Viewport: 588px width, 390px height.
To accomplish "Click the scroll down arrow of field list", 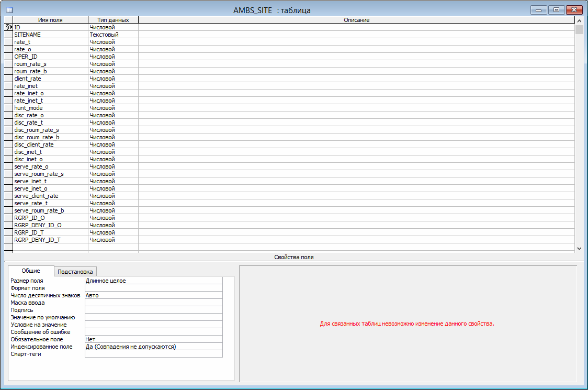I will (579, 249).
